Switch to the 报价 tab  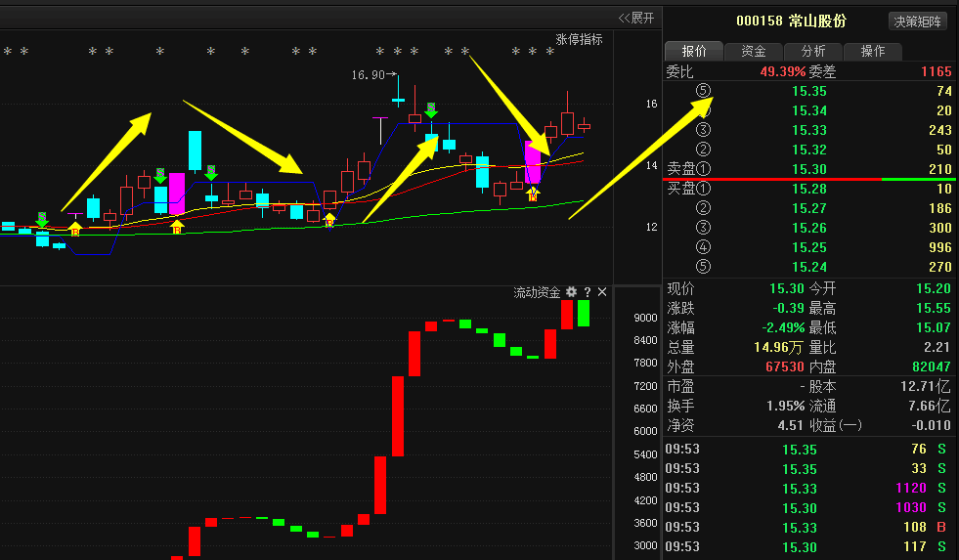pos(693,51)
